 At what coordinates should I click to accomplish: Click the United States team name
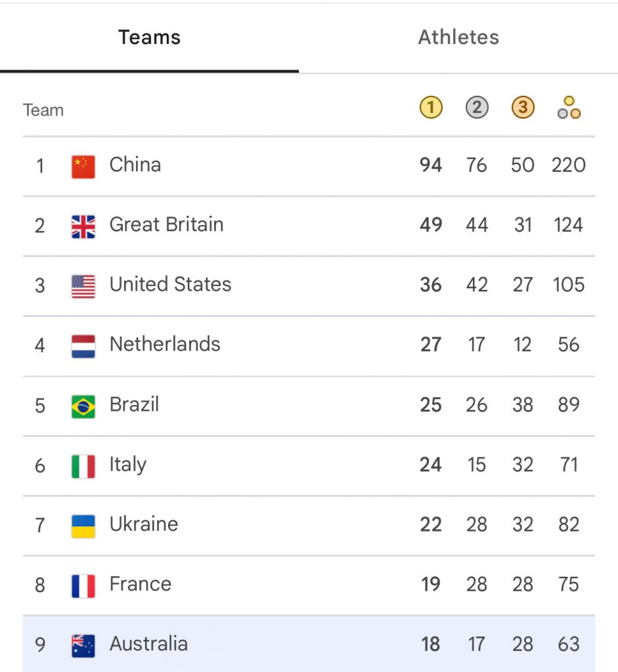point(170,284)
